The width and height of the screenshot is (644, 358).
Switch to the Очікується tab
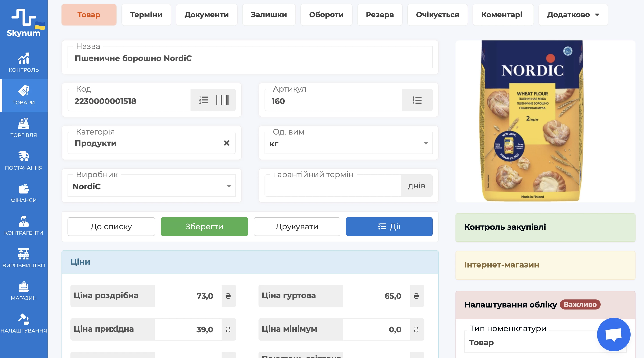click(437, 15)
